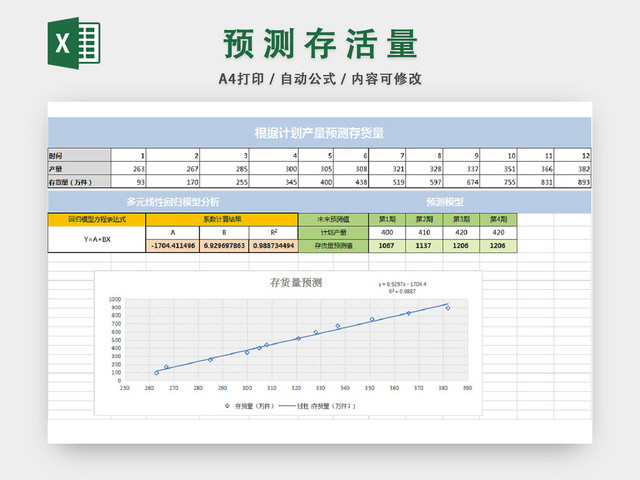Click coefficient column header B

224,232
